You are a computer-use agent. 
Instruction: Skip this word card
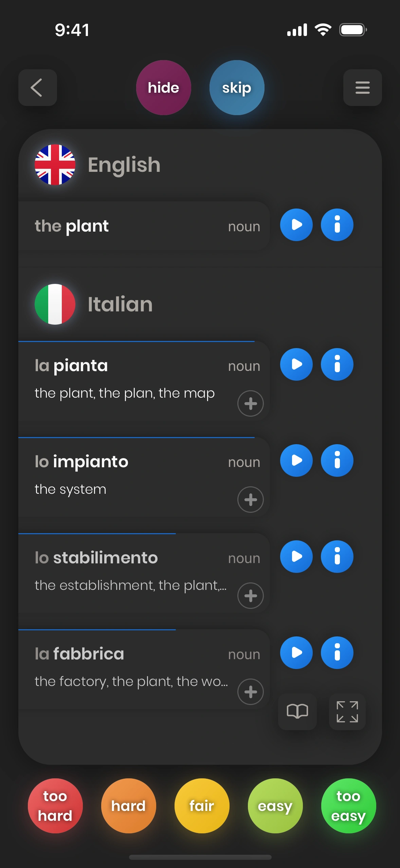[237, 88]
